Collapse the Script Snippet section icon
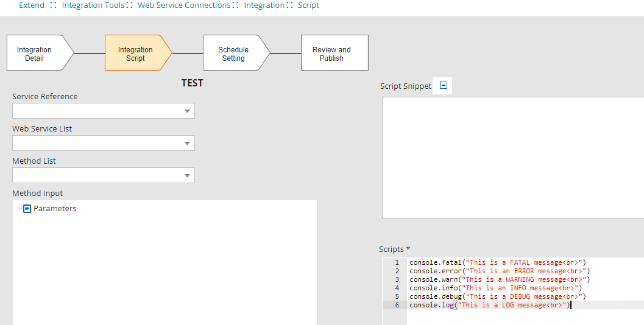 tap(444, 86)
